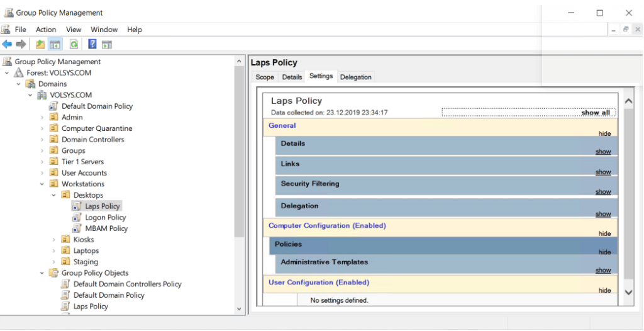Hide the Computer Configuration section

tap(604, 233)
